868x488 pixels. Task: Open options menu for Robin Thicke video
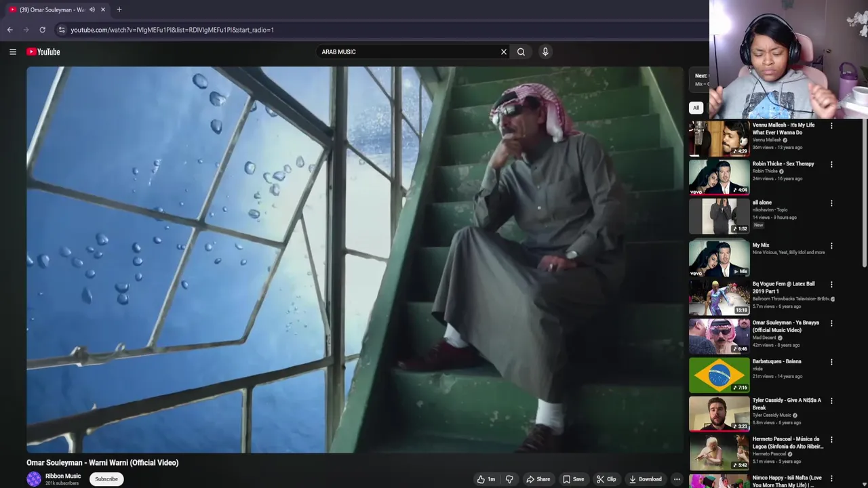point(831,164)
